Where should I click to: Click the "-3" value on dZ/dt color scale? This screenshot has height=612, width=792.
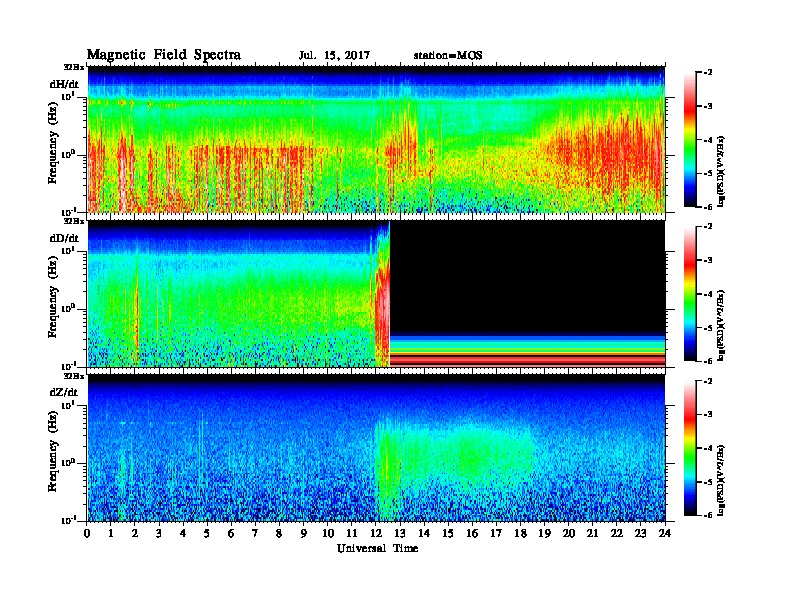pos(708,415)
